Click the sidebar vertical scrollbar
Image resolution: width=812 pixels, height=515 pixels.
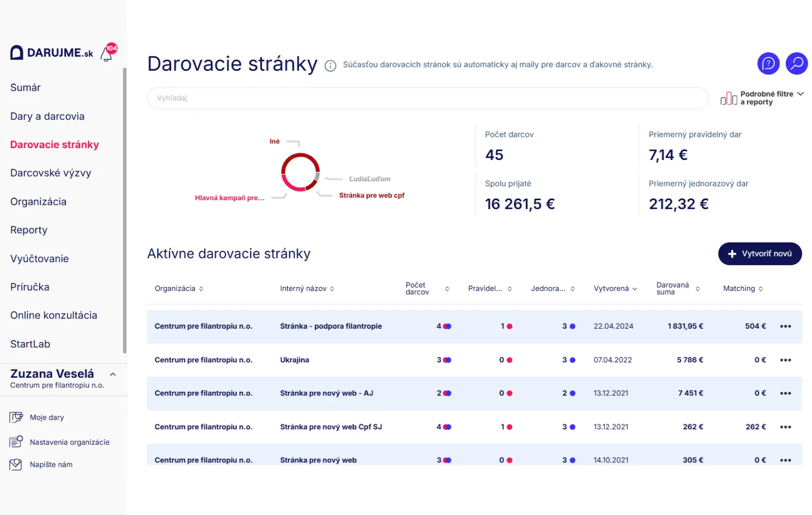coord(124,211)
